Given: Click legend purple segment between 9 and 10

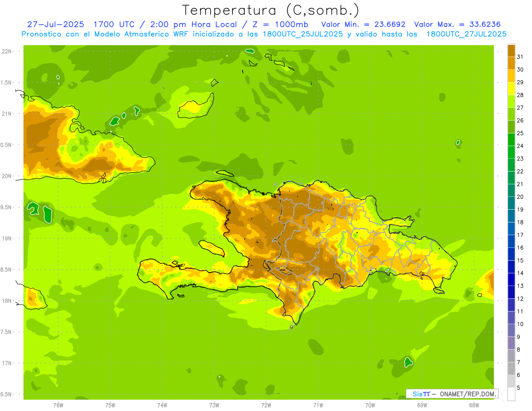Looking at the screenshot, I should pos(511,331).
